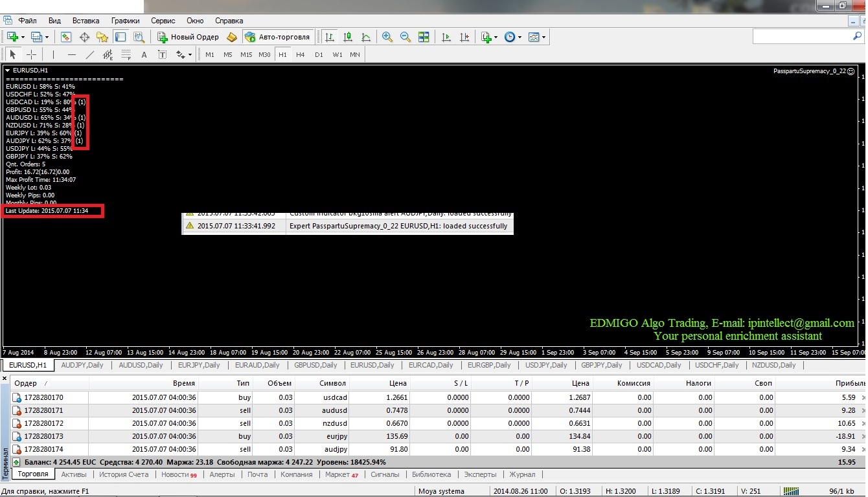Expand the EURUSD,H1 chart title triangle
The height and width of the screenshot is (497, 868).
click(x=7, y=70)
